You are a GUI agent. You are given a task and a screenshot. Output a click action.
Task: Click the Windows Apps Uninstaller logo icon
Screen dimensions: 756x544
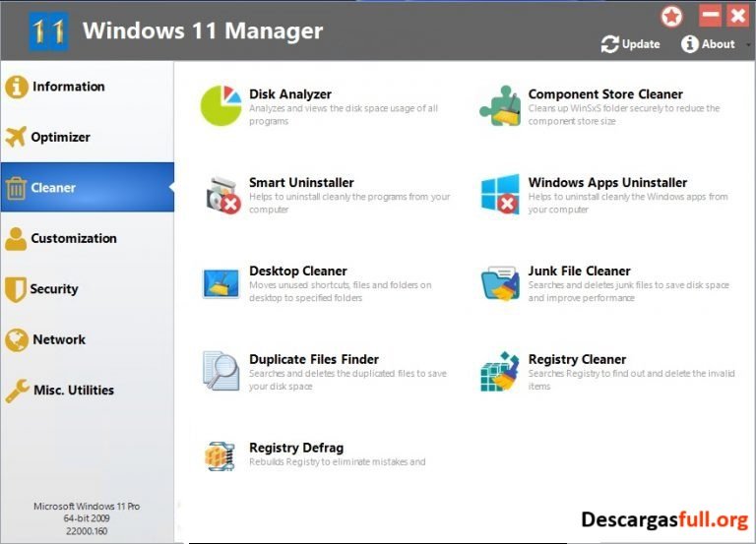[x=500, y=194]
